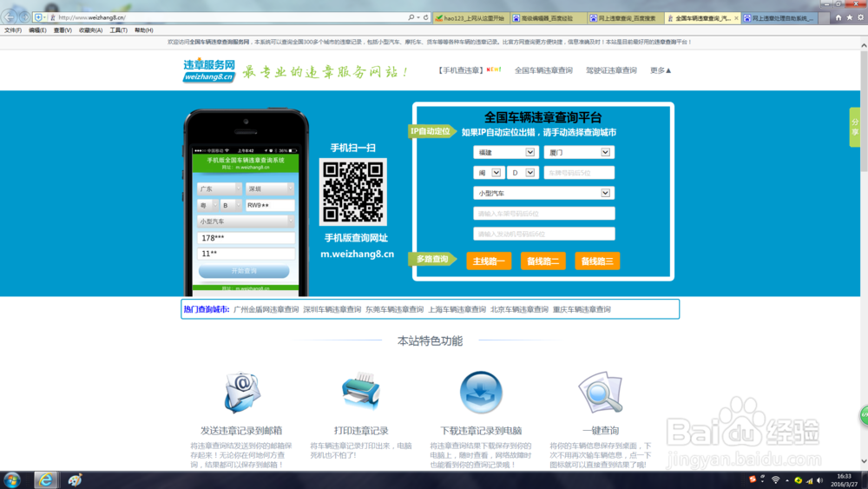Click the download icon for 下载违章记录到电脑
This screenshot has width=868, height=489.
coord(481,392)
